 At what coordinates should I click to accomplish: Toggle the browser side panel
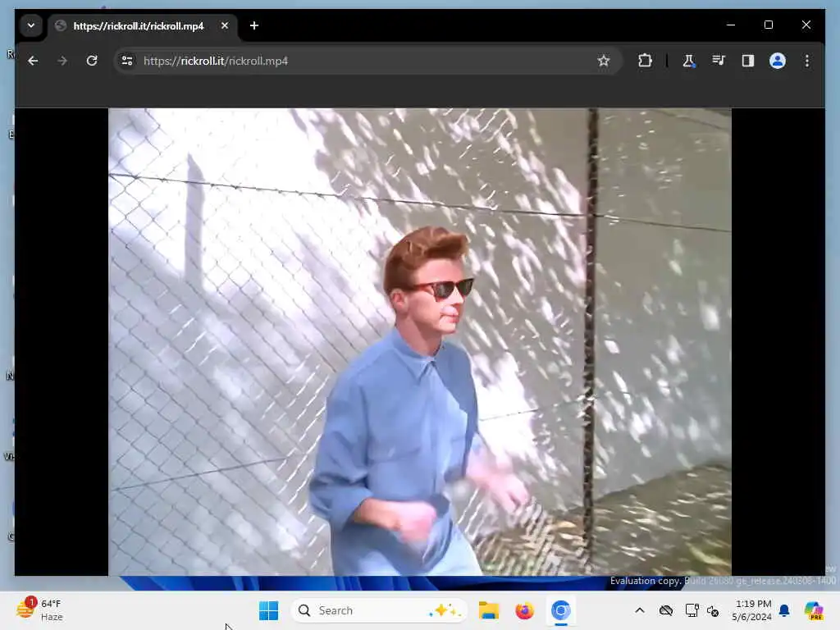point(748,61)
